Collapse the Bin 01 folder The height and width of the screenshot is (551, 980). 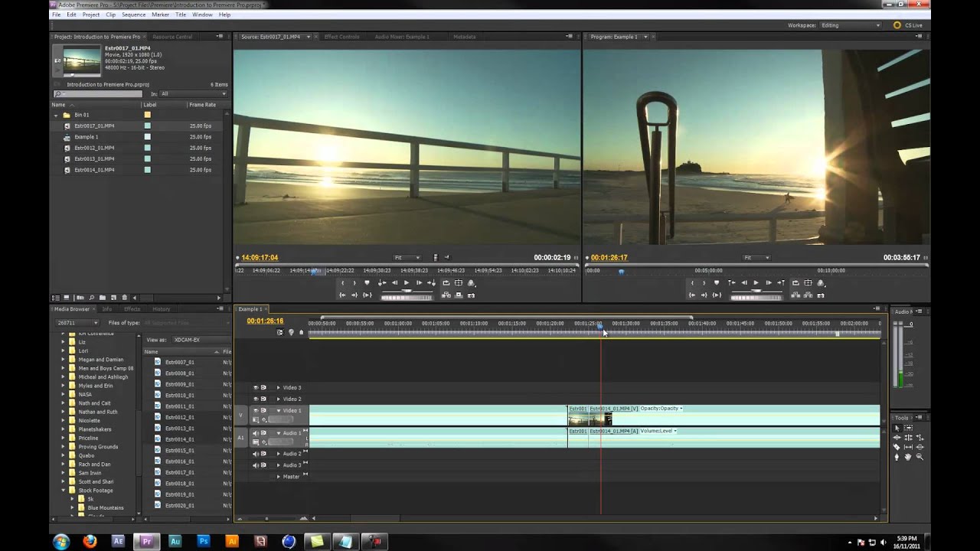tap(56, 115)
